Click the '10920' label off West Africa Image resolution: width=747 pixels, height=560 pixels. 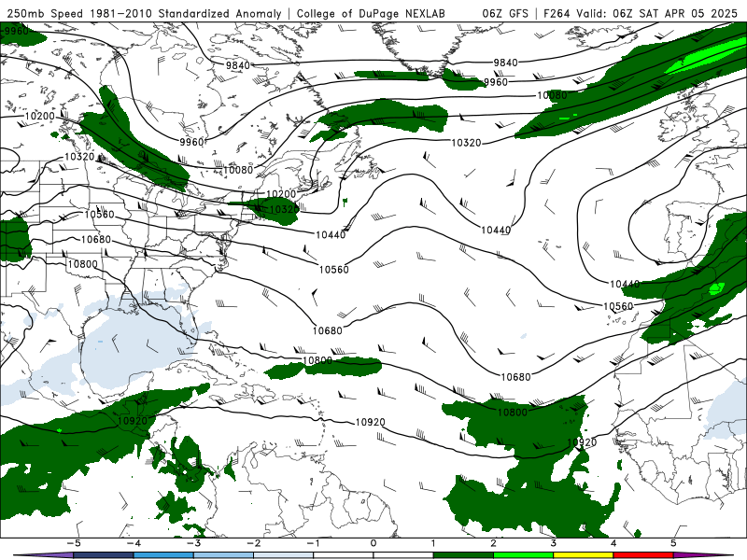click(x=582, y=442)
